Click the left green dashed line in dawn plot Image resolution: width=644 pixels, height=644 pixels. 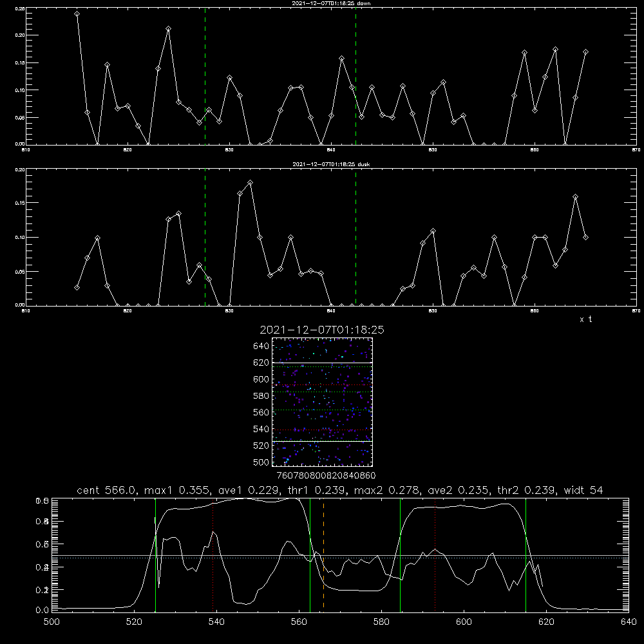tap(205, 76)
